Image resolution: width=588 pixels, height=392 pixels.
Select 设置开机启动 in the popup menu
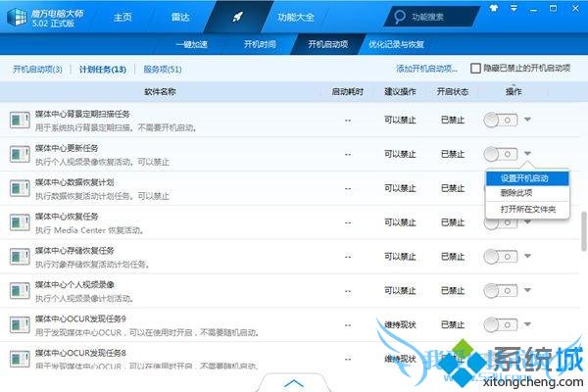click(x=527, y=178)
